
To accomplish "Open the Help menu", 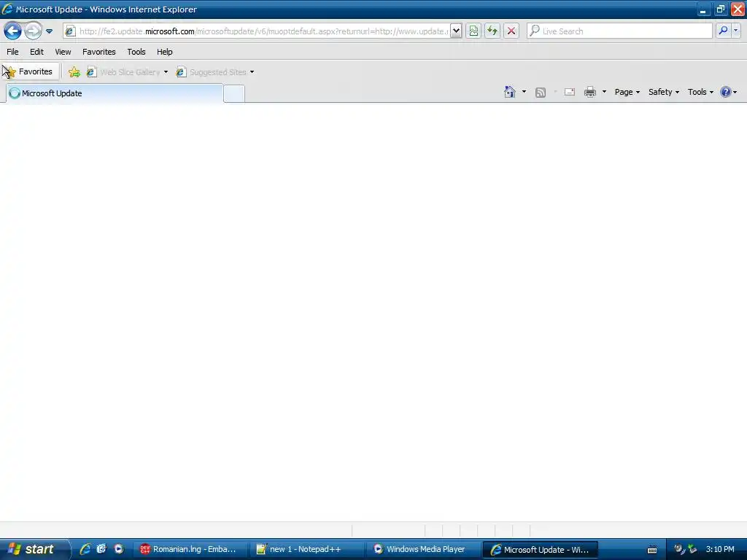I will pyautogui.click(x=165, y=52).
